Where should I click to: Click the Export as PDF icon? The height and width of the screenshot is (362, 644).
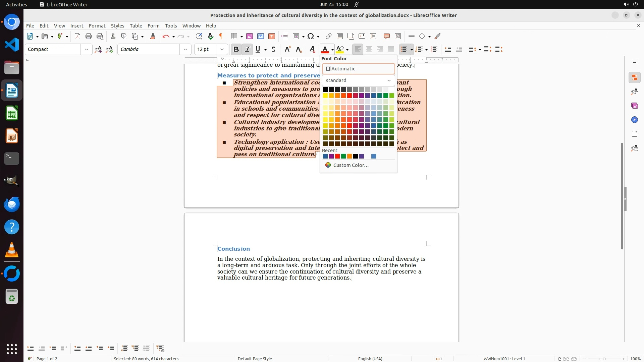pos(77,37)
